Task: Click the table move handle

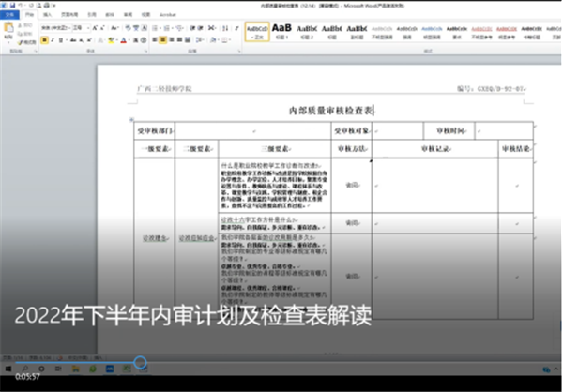Action: click(x=131, y=119)
